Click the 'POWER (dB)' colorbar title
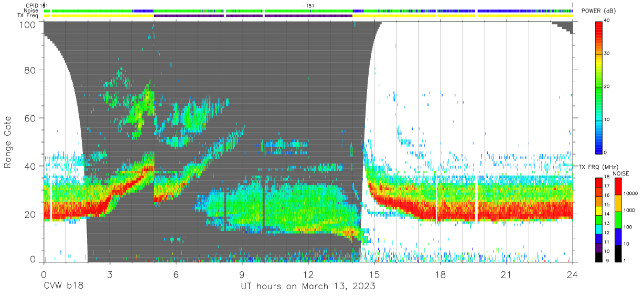The width and height of the screenshot is (644, 297). (x=599, y=11)
